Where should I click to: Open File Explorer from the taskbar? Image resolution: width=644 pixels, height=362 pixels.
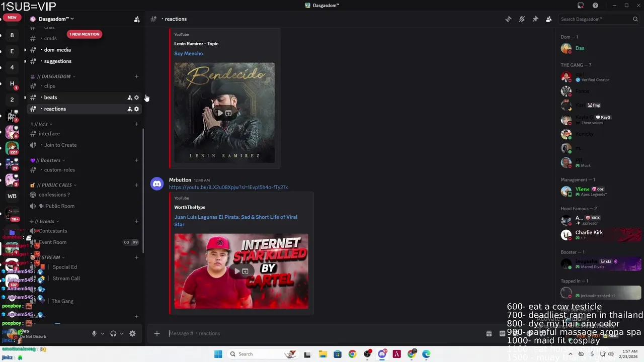coord(323,354)
